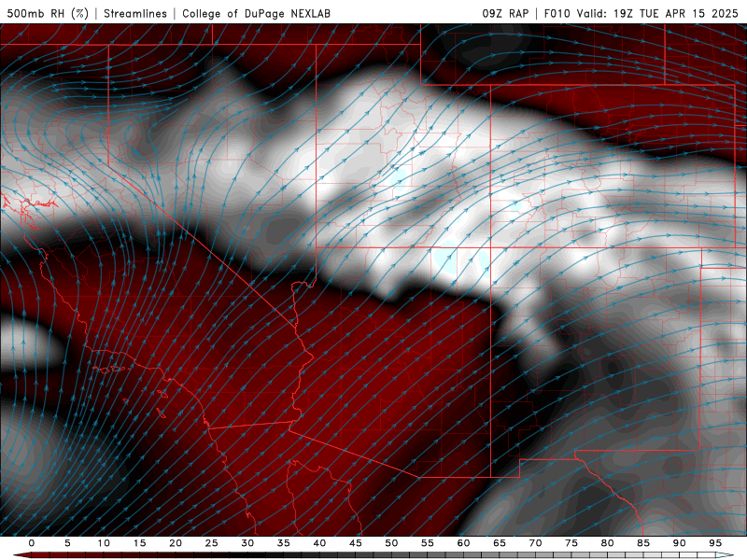
Task: Click the "60" colorbar scale label
Action: click(463, 543)
